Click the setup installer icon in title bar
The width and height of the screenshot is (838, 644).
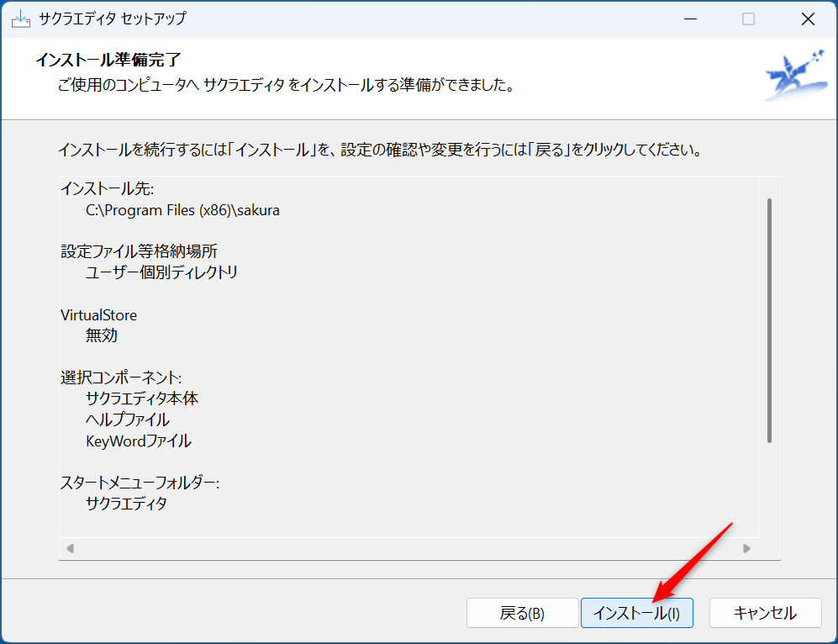point(21,19)
